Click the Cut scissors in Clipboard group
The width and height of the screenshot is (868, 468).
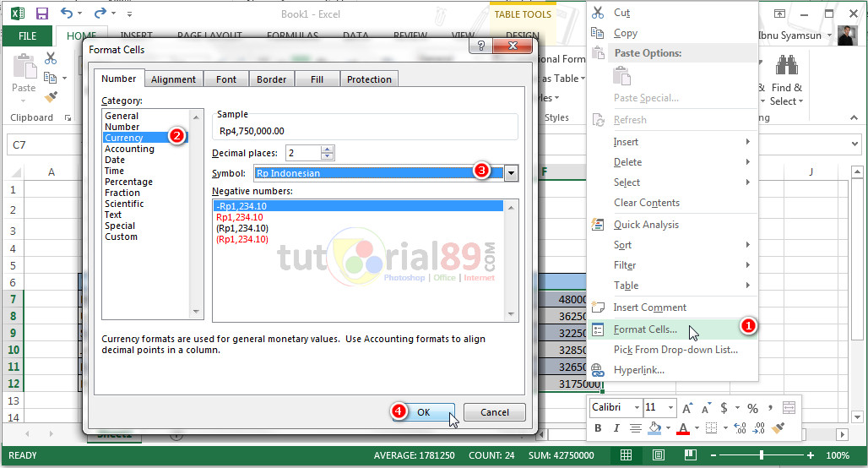pyautogui.click(x=51, y=58)
